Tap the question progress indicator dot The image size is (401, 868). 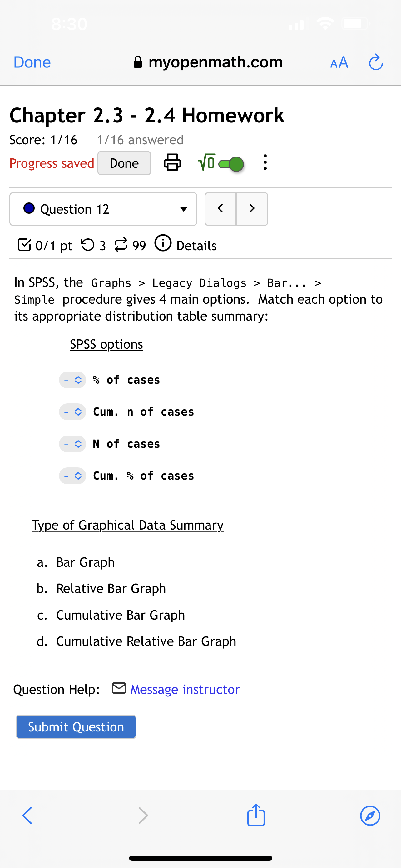pyautogui.click(x=29, y=209)
